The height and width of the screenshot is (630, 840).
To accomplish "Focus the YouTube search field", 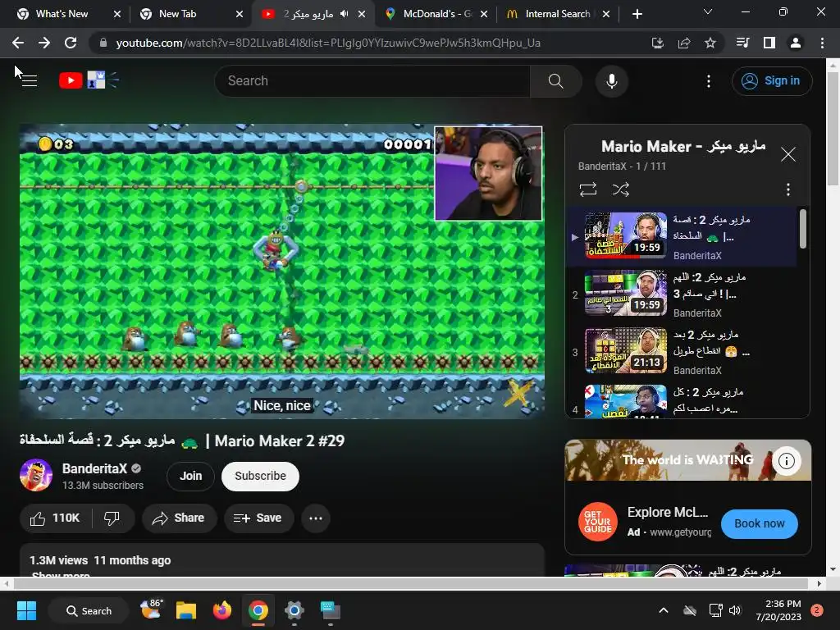I will 373,81.
